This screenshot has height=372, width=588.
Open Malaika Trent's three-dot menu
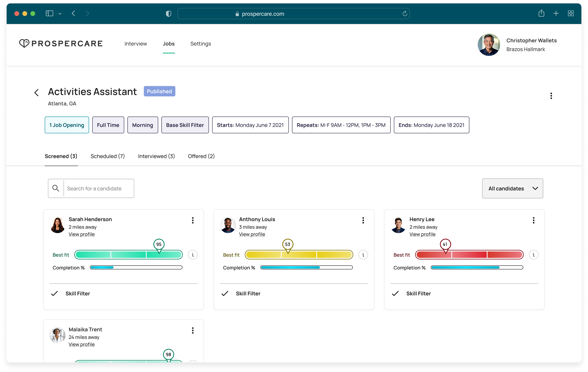coord(193,330)
